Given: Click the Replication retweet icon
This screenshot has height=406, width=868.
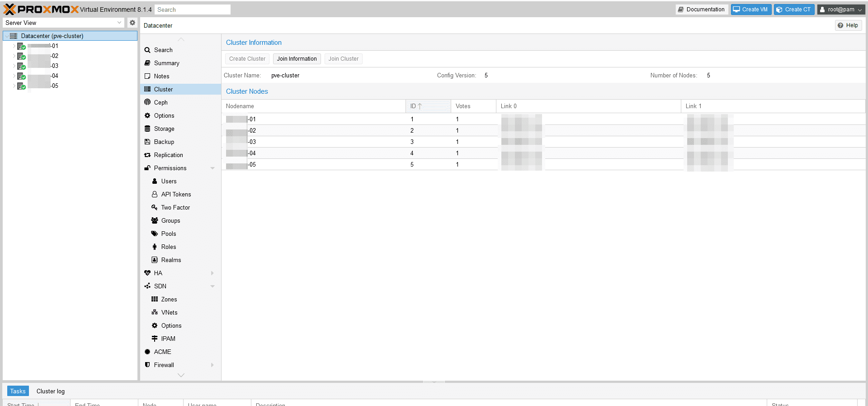Looking at the screenshot, I should pos(147,155).
